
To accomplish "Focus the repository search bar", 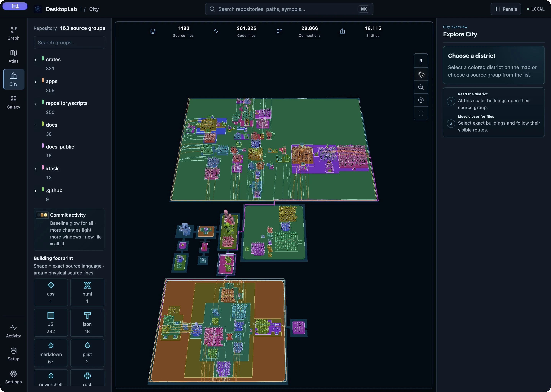I will (289, 9).
